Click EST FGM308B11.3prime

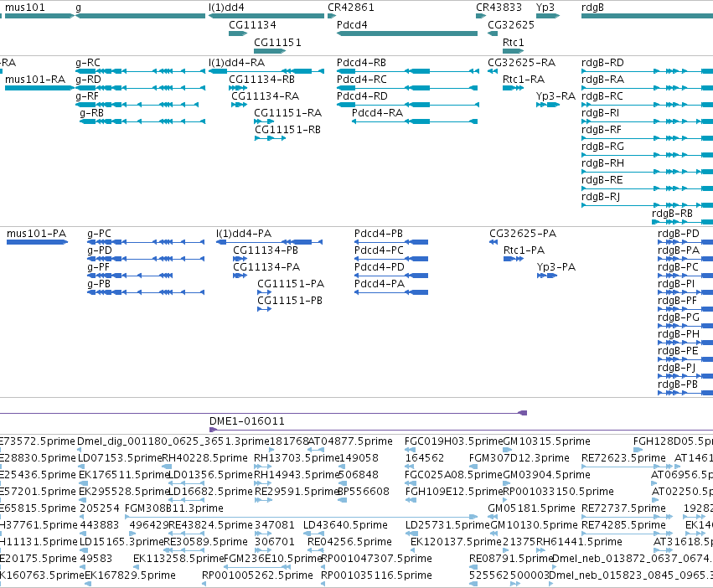(174, 508)
